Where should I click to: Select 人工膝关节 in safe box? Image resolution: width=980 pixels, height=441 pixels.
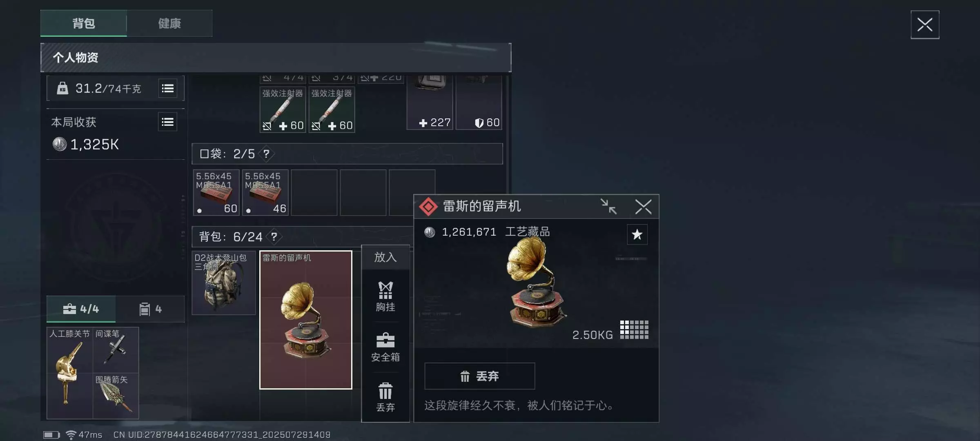70,373
